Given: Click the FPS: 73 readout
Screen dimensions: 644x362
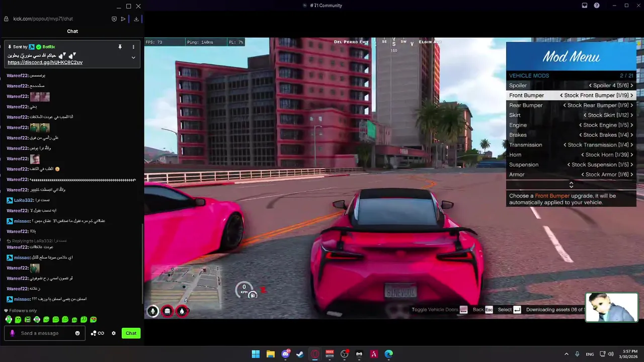Looking at the screenshot, I should click(x=153, y=42).
